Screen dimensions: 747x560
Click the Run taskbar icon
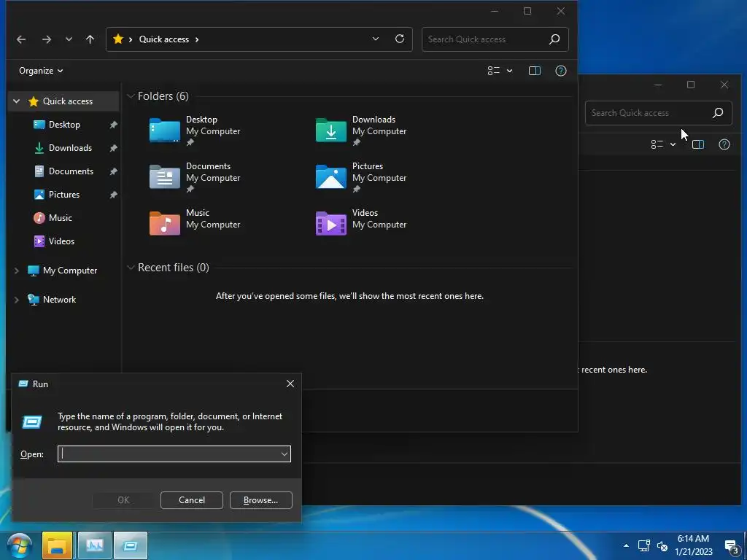[130, 545]
